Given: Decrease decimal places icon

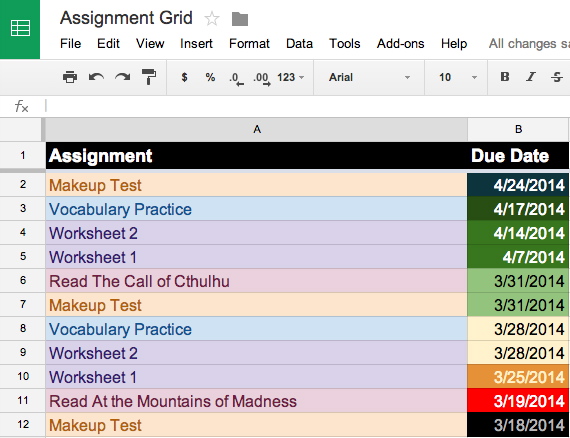Looking at the screenshot, I should 236,79.
